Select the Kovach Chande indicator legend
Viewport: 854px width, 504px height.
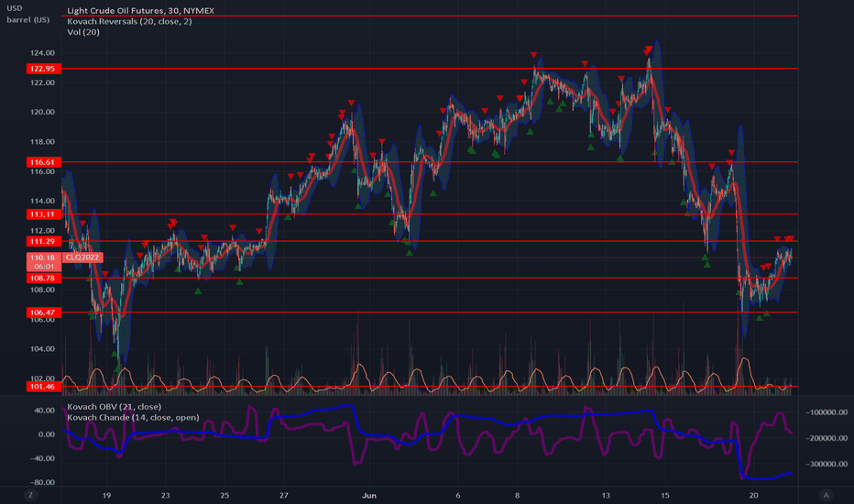[x=133, y=417]
